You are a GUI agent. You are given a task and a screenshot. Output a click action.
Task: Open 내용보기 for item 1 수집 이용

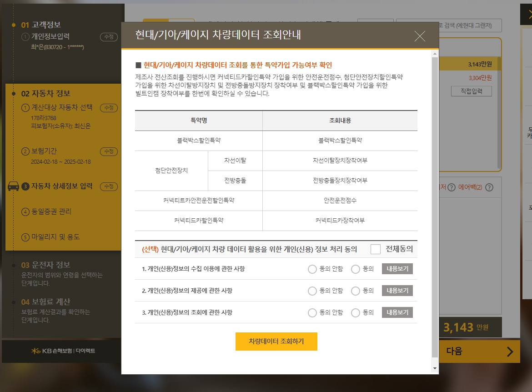(397, 269)
